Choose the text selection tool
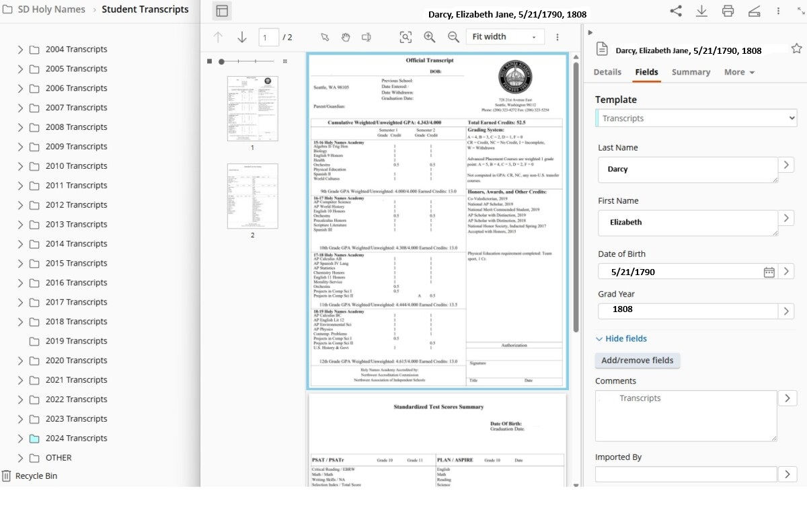The width and height of the screenshot is (807, 532). point(367,37)
